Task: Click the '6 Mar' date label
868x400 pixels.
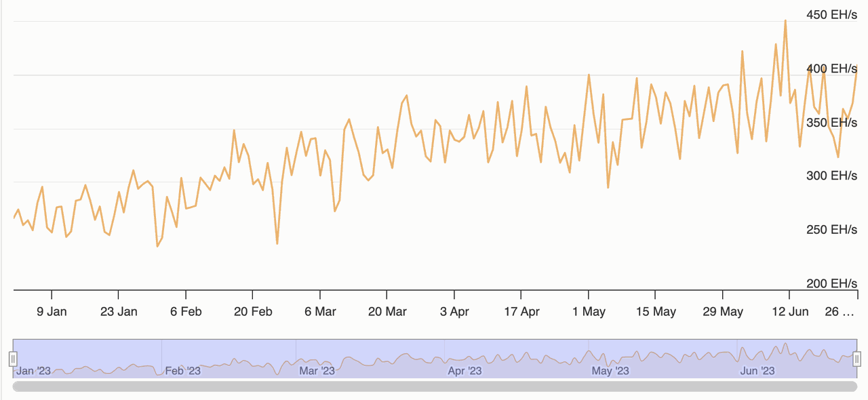Action: point(321,311)
